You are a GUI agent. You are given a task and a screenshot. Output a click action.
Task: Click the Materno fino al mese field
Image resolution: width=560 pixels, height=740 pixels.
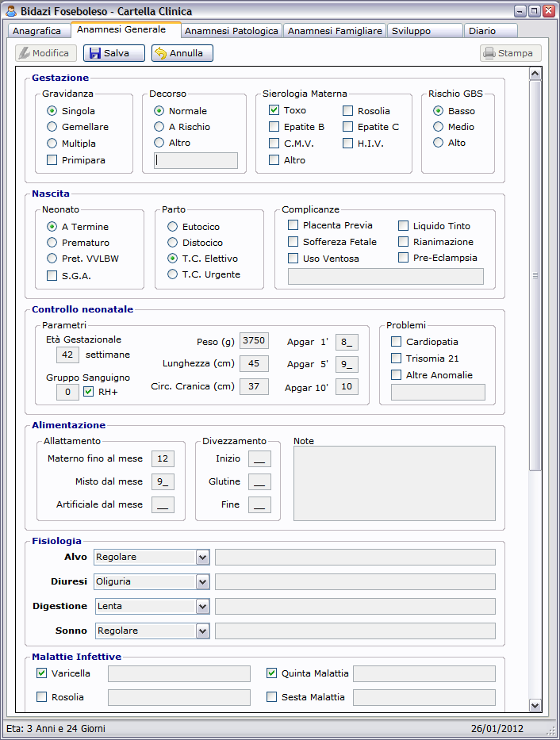click(163, 458)
